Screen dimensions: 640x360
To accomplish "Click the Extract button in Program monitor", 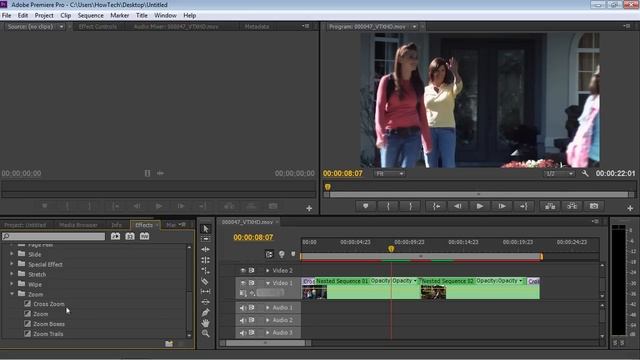I will (572, 206).
